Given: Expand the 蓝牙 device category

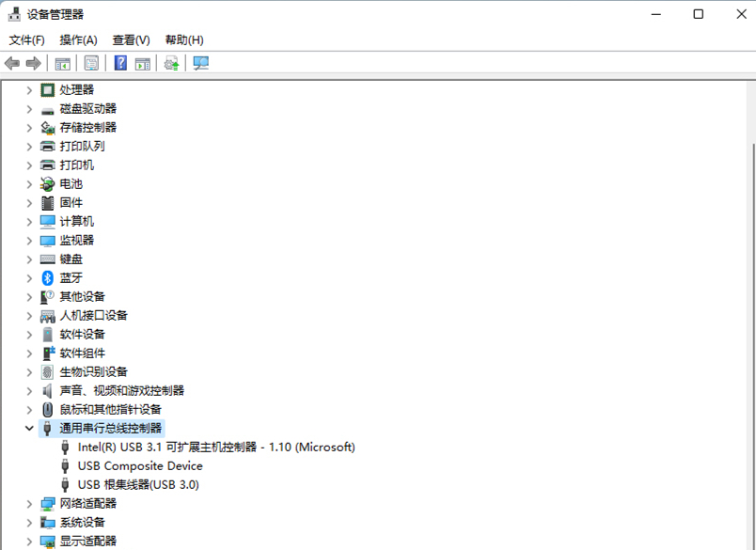Looking at the screenshot, I should (29, 277).
